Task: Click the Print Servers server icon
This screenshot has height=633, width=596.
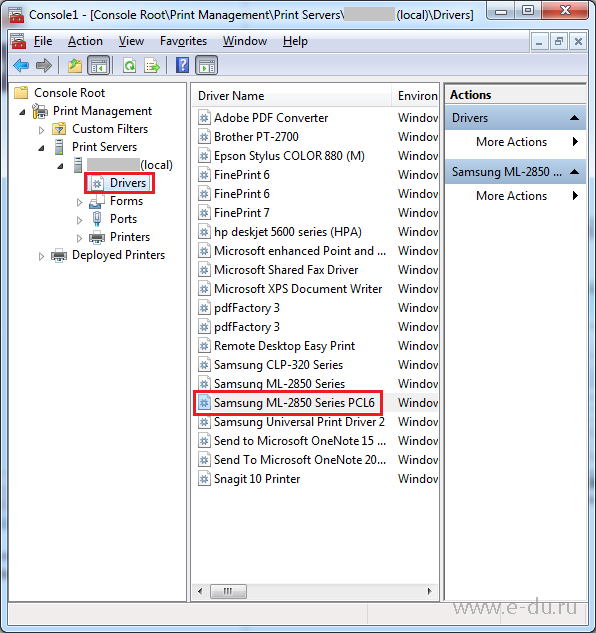Action: click(x=59, y=147)
